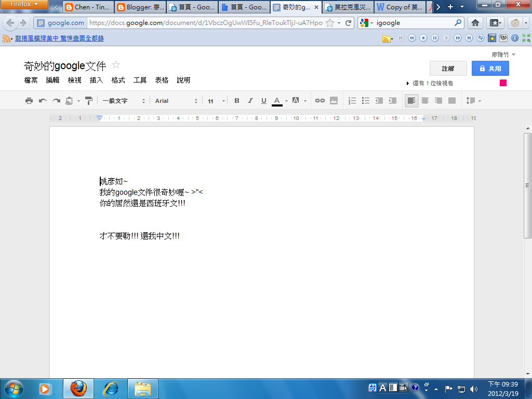The image size is (532, 399).
Task: Click the blue 共用 share button
Action: pos(490,69)
